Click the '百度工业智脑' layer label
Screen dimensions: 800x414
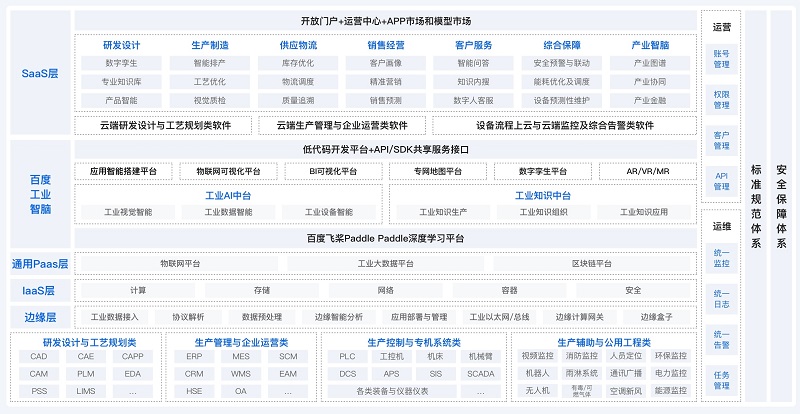click(x=40, y=194)
